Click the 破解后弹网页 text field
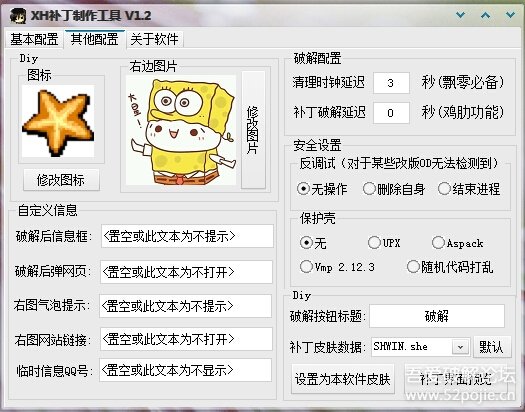The image size is (525, 412). tap(186, 272)
